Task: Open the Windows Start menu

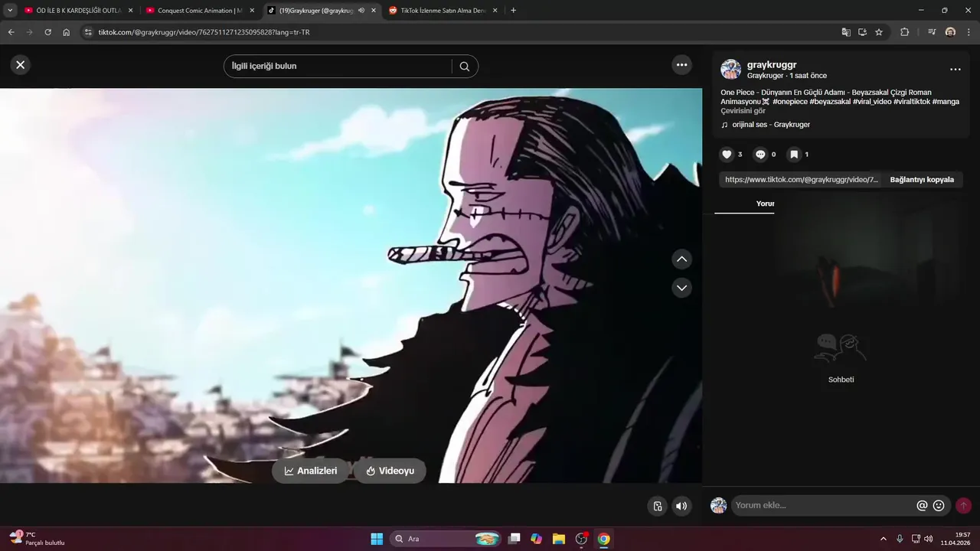Action: coord(377,539)
